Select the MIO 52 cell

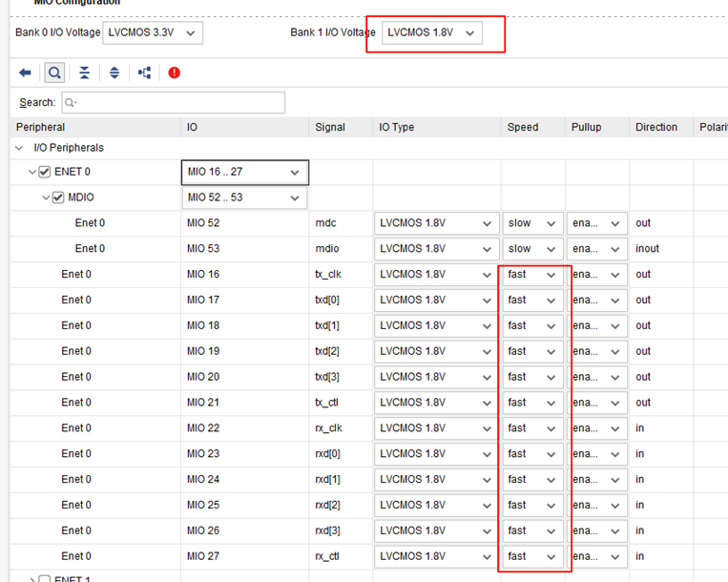pos(244,223)
